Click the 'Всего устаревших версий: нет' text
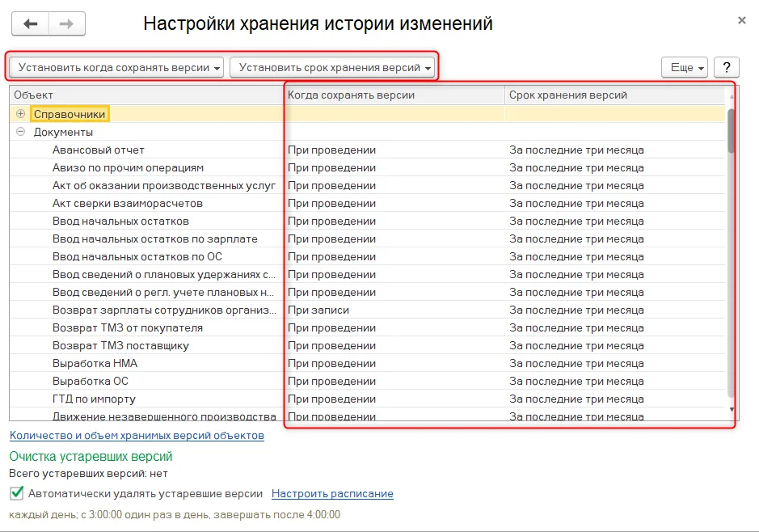 [x=89, y=474]
